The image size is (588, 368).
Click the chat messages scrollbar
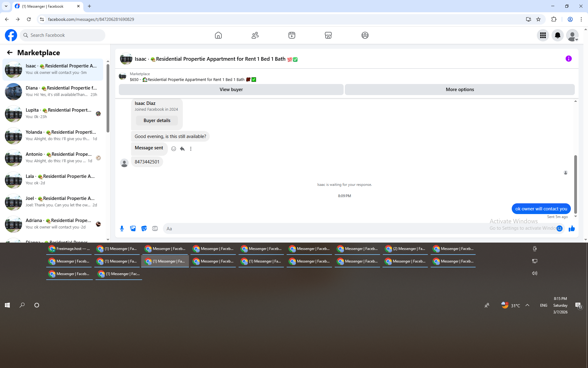[x=575, y=184]
